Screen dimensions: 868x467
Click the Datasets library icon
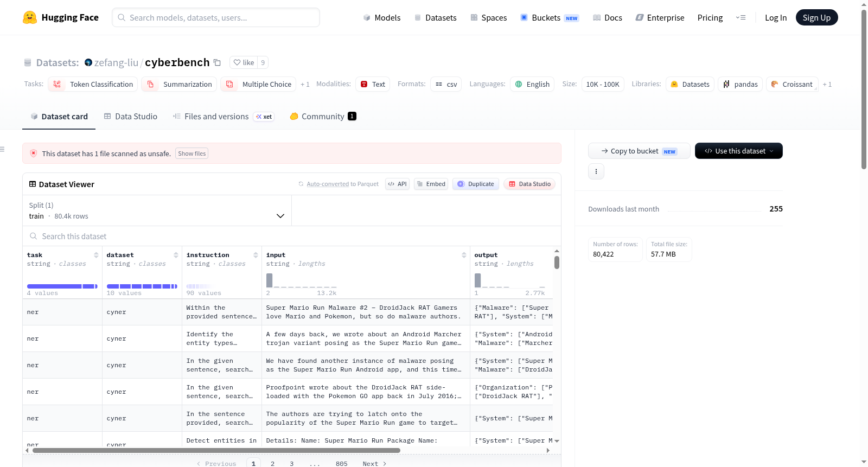[x=674, y=84]
